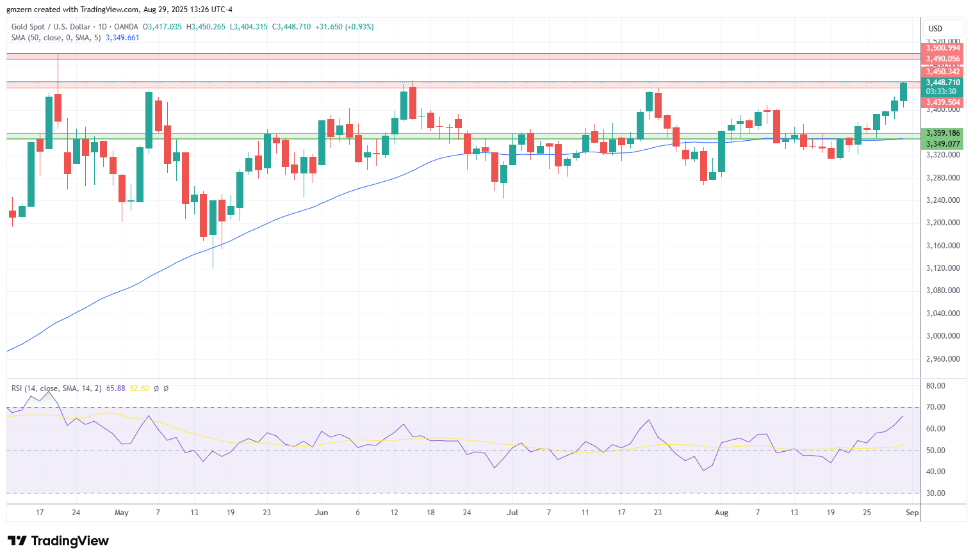Select the 3,439.504 red price label
The width and height of the screenshot is (973, 560).
942,102
